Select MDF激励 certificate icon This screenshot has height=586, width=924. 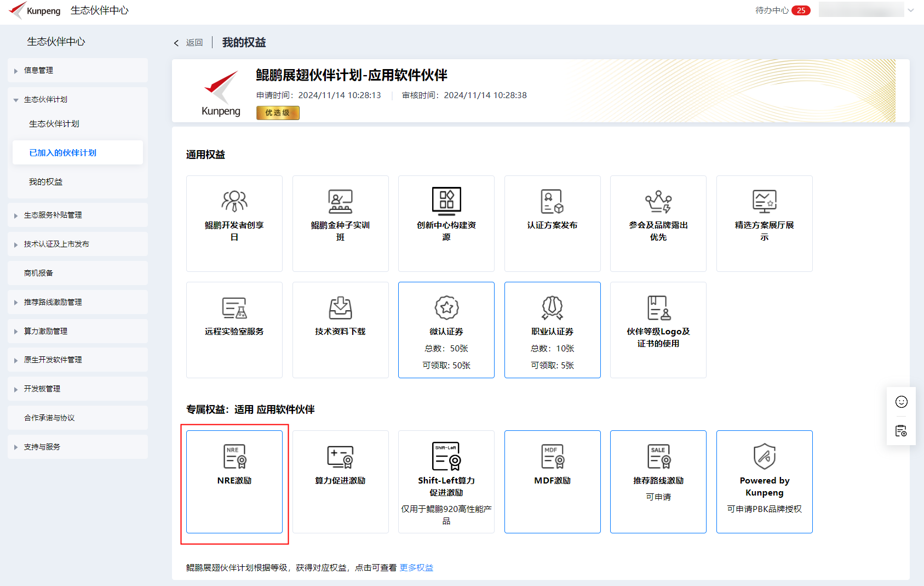[552, 456]
